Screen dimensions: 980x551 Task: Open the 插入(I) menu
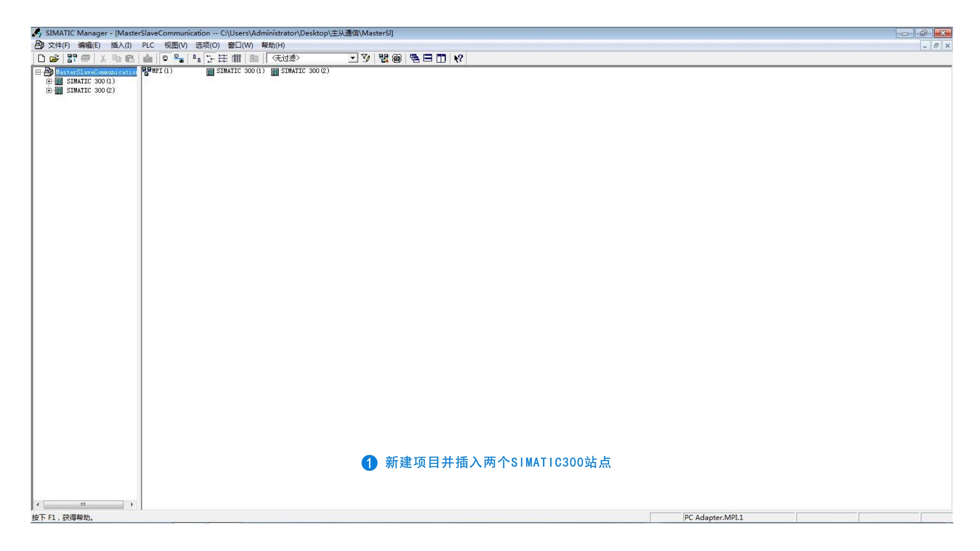point(121,45)
